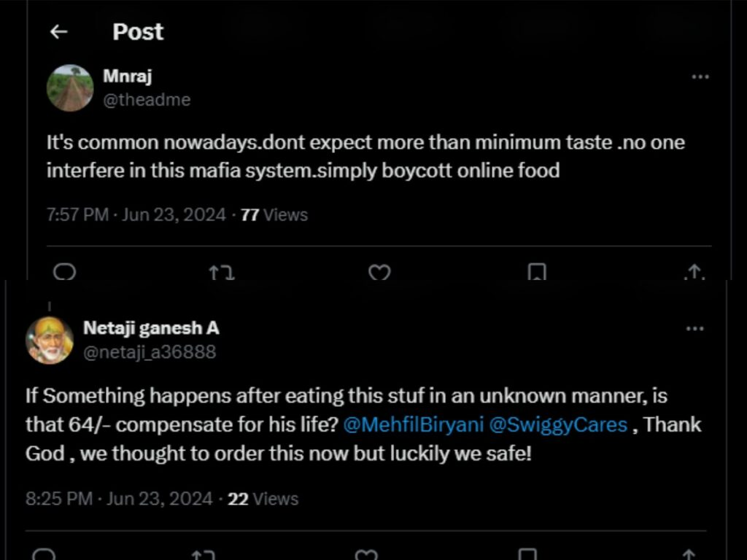Like Mnraj's post with the heart
The width and height of the screenshot is (747, 560).
379,272
